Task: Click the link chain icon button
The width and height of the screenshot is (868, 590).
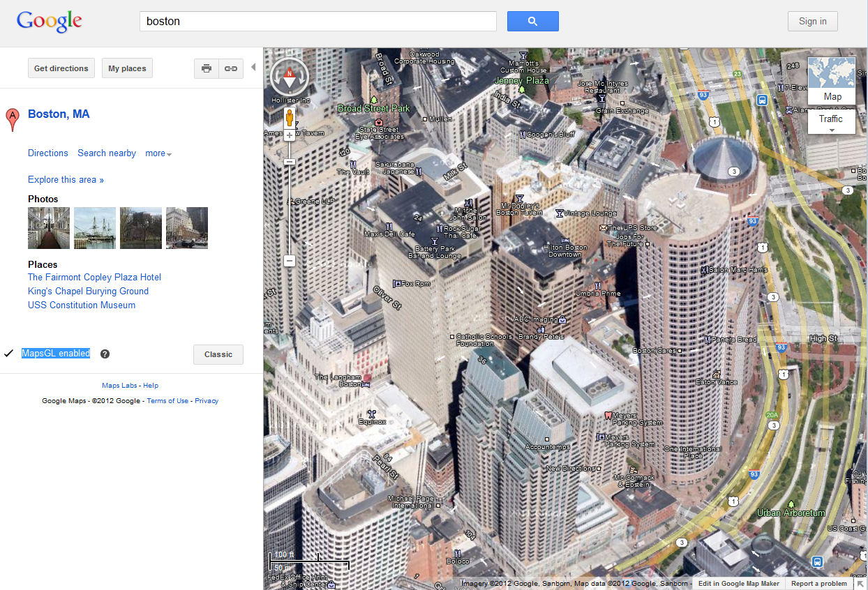Action: [x=231, y=68]
